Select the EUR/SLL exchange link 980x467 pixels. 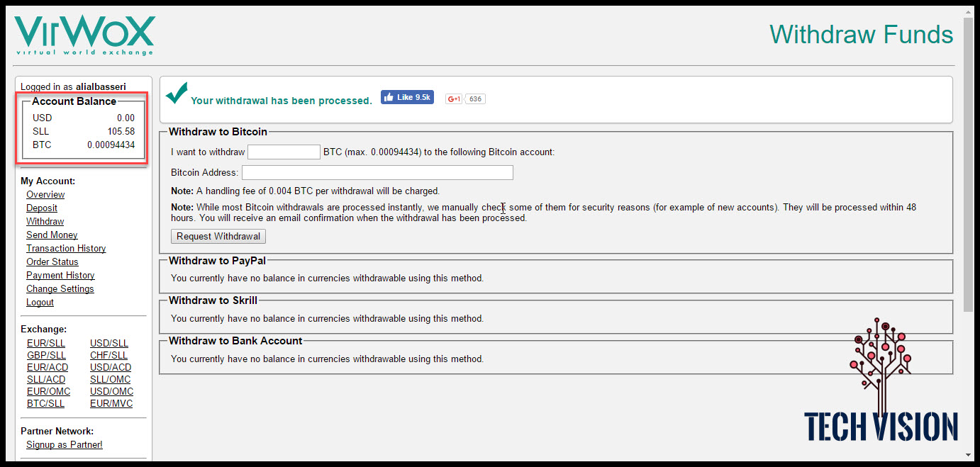tap(48, 343)
